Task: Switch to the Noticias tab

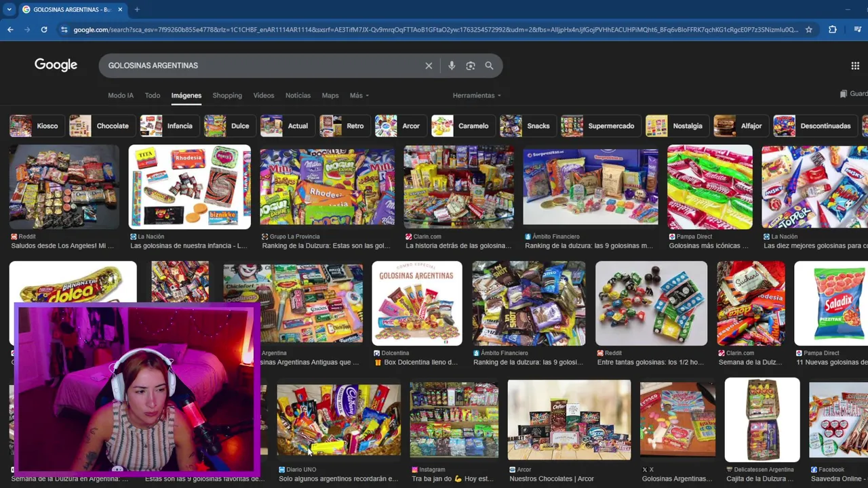Action: point(298,96)
